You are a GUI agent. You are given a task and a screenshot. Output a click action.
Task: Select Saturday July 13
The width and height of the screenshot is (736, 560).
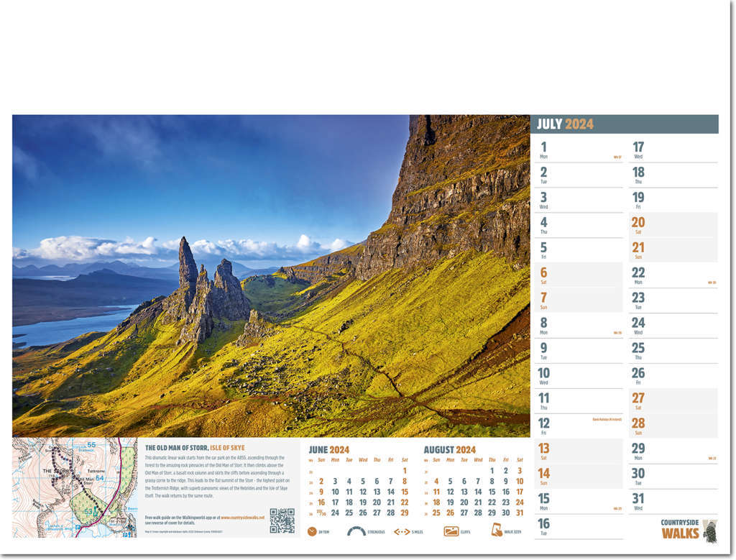point(579,451)
